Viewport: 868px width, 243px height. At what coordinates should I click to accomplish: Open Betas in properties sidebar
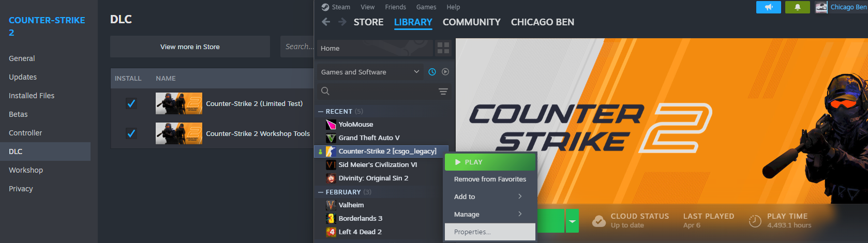click(x=45, y=114)
